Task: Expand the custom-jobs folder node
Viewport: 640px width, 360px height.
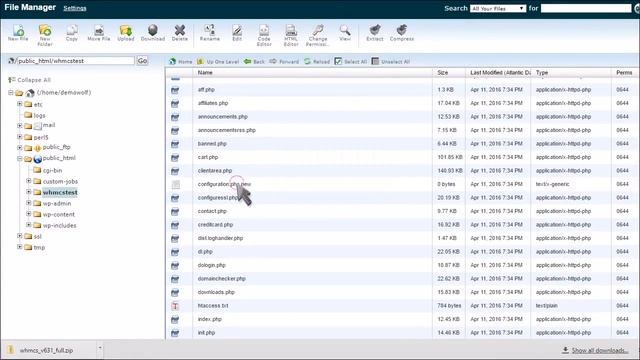Action: click(29, 180)
